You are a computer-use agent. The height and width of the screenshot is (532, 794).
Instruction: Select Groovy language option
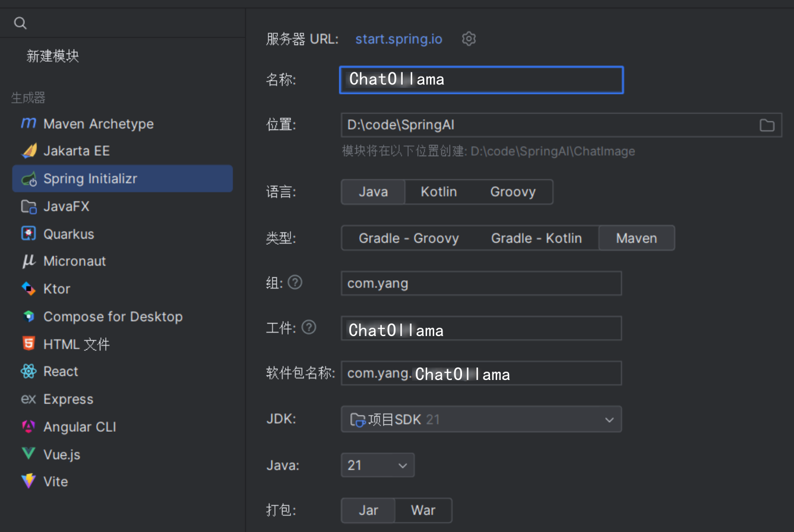click(x=513, y=192)
